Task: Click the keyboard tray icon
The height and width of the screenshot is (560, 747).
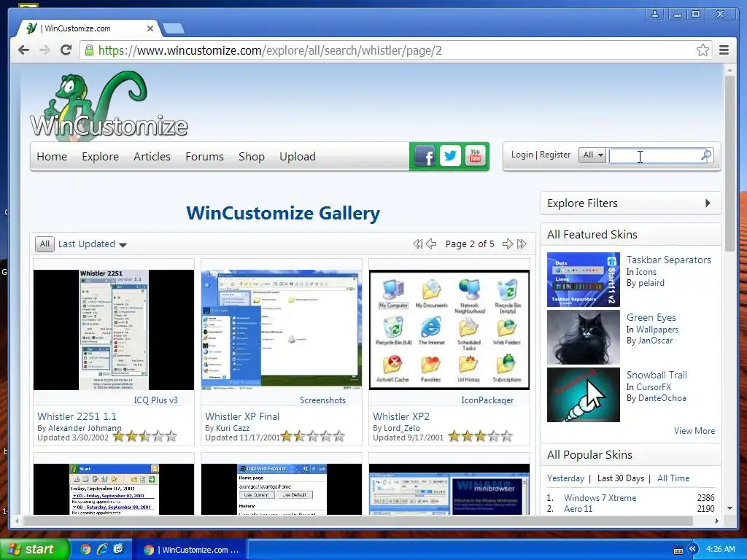Action: tap(678, 551)
